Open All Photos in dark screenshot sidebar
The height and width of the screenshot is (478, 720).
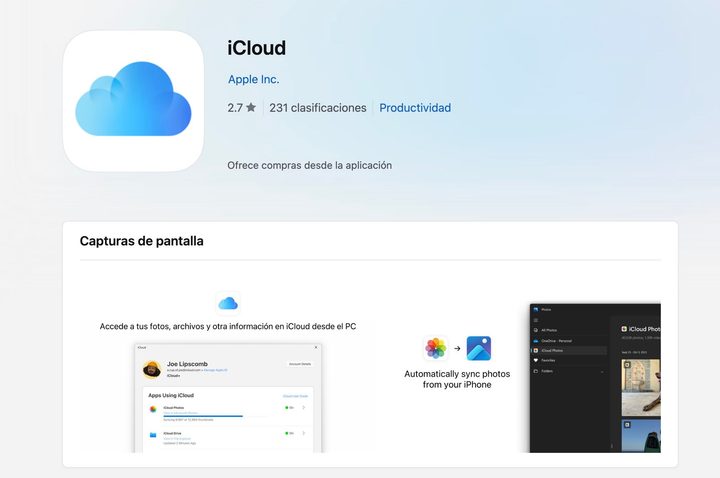click(x=549, y=330)
